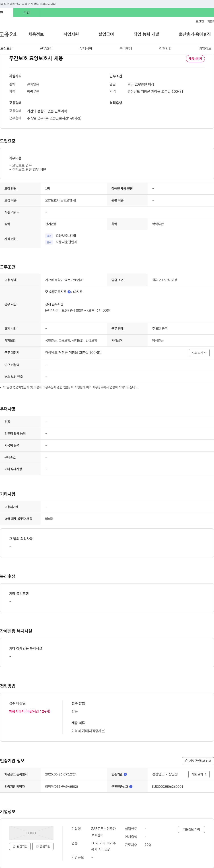Jump to the 근무조건 section tab
The width and height of the screenshot is (214, 868).
pyautogui.click(x=46, y=49)
